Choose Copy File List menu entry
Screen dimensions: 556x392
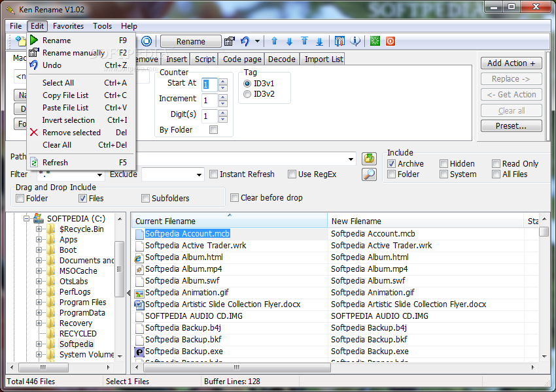coord(81,95)
